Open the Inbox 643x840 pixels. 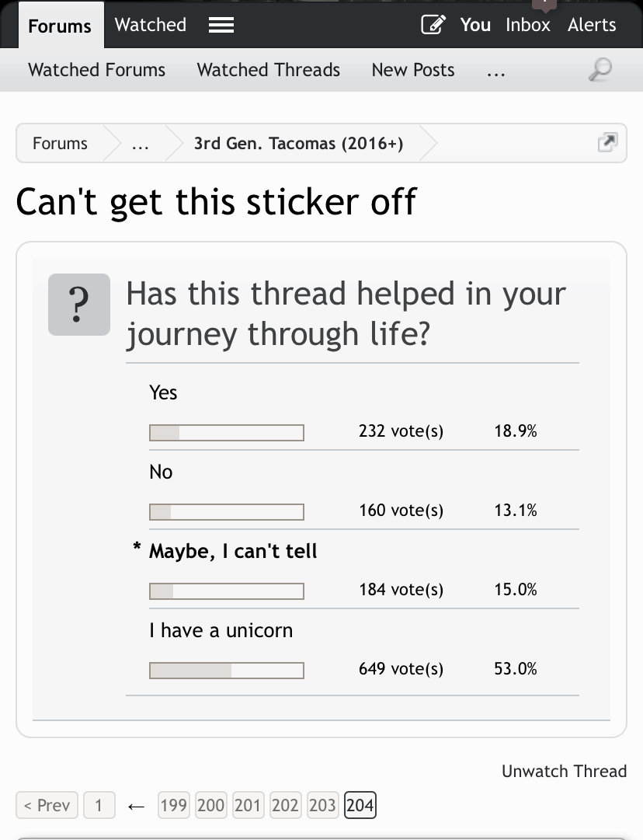(x=528, y=25)
